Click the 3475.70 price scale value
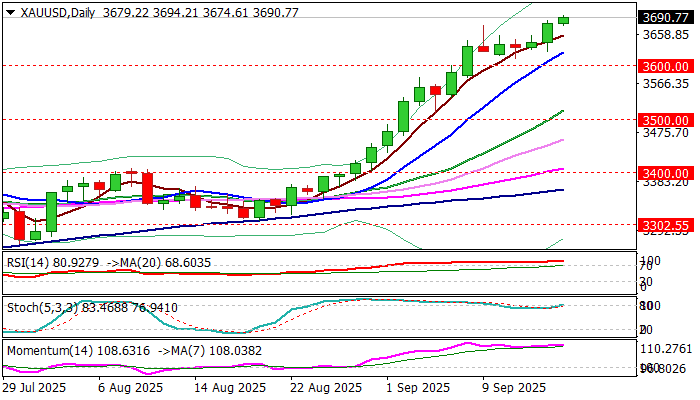Image resolution: width=700 pixels, height=400 pixels. (x=665, y=132)
